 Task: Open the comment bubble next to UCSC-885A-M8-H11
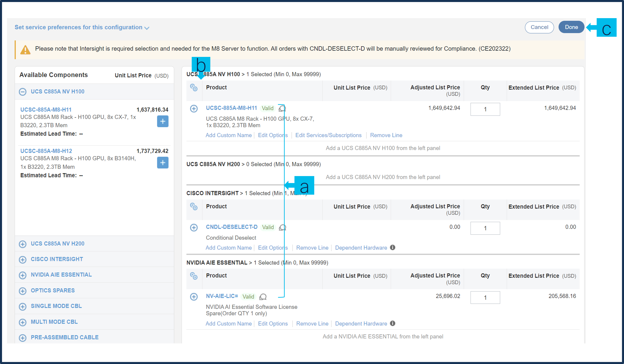(x=282, y=108)
